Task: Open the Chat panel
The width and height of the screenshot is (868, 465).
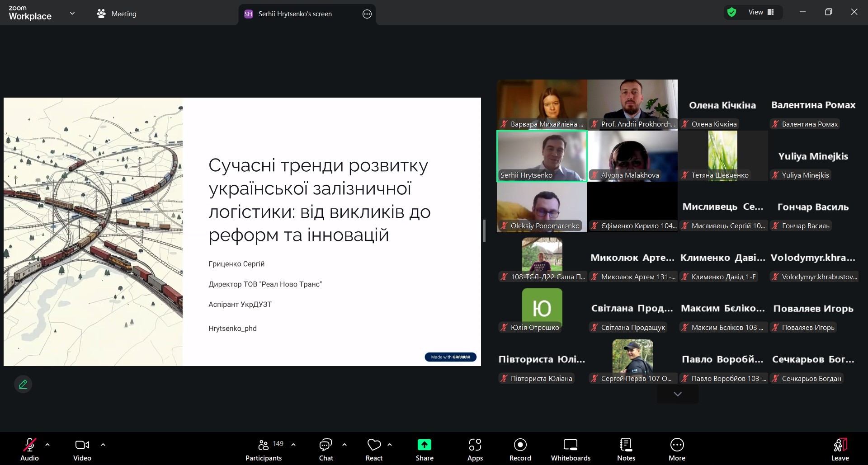Action: (x=325, y=449)
